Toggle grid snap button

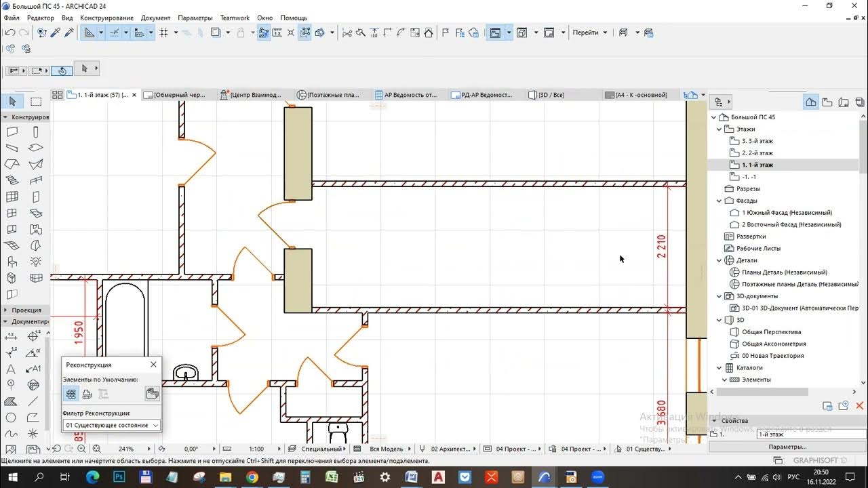point(163,33)
